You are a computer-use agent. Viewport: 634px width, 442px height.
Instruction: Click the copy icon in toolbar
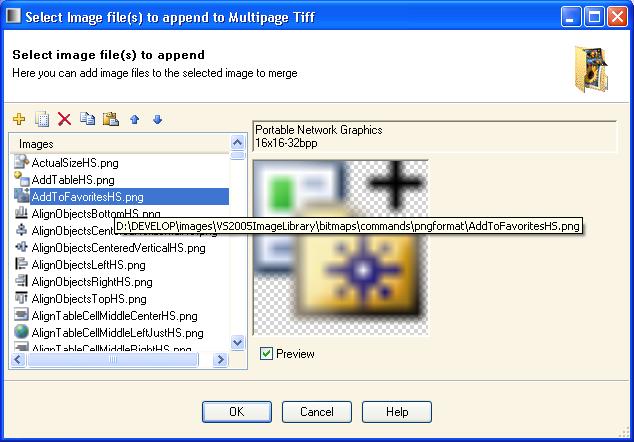[87, 118]
